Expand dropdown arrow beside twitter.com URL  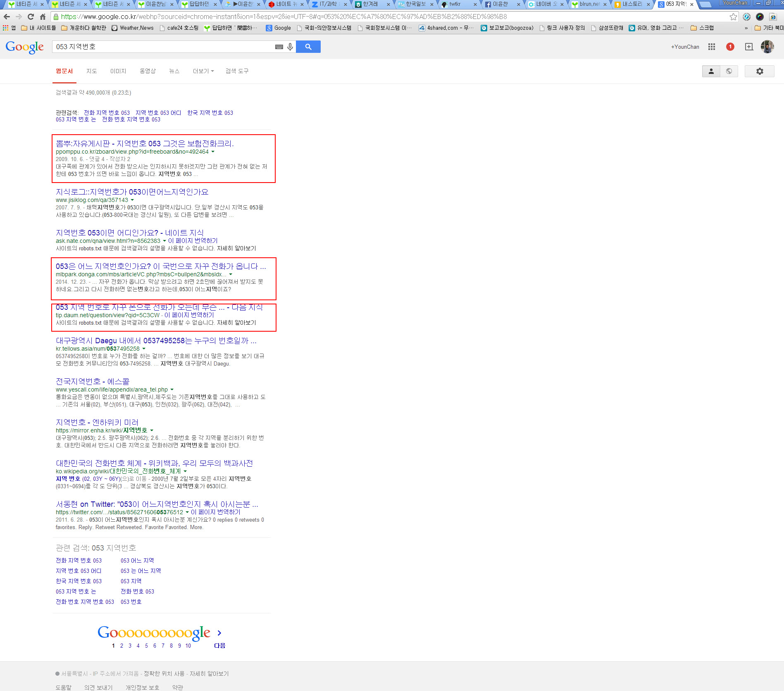pos(187,512)
